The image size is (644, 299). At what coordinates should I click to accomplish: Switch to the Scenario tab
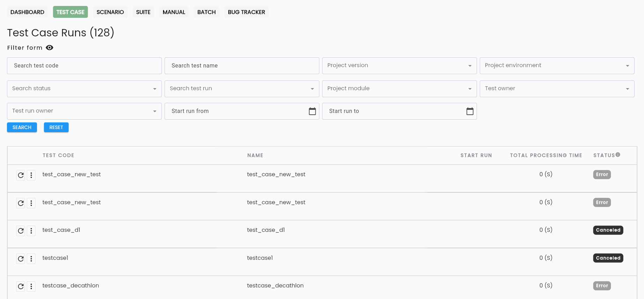[x=110, y=12]
